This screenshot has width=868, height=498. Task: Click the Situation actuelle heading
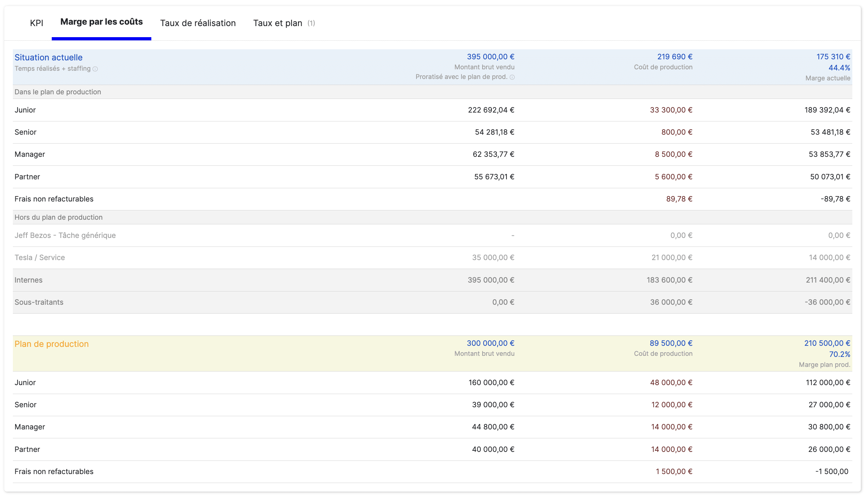[49, 58]
